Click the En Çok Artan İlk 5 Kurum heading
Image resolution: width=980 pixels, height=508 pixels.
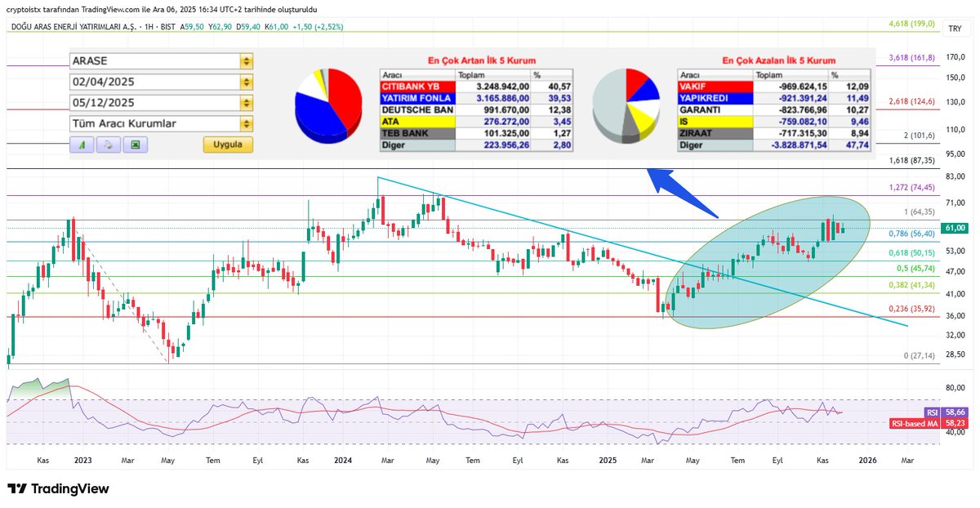482,61
